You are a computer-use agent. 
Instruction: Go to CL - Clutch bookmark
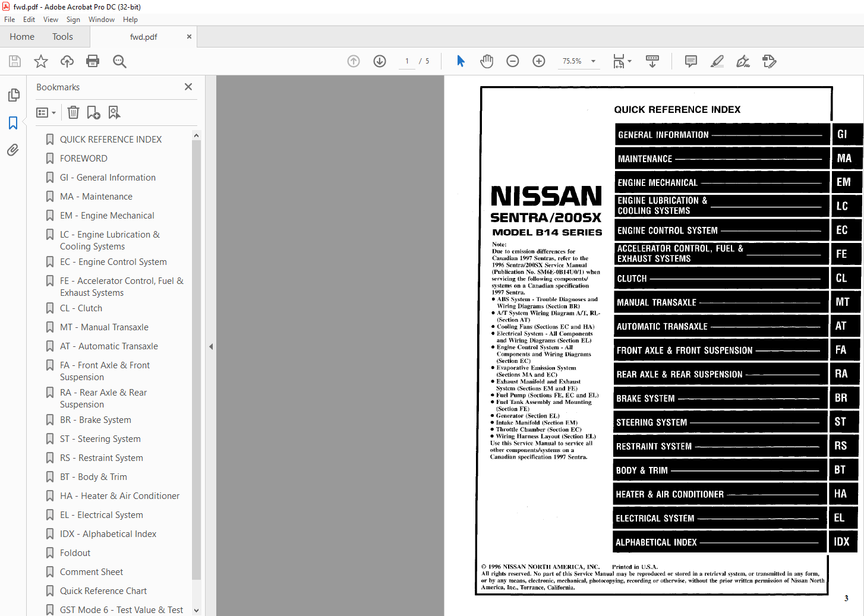(x=81, y=308)
